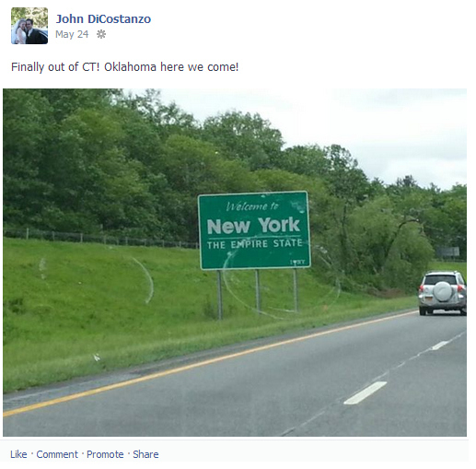This screenshot has height=469, width=476.
Task: Click the wooden fence on the hillside
Action: [x=101, y=238]
